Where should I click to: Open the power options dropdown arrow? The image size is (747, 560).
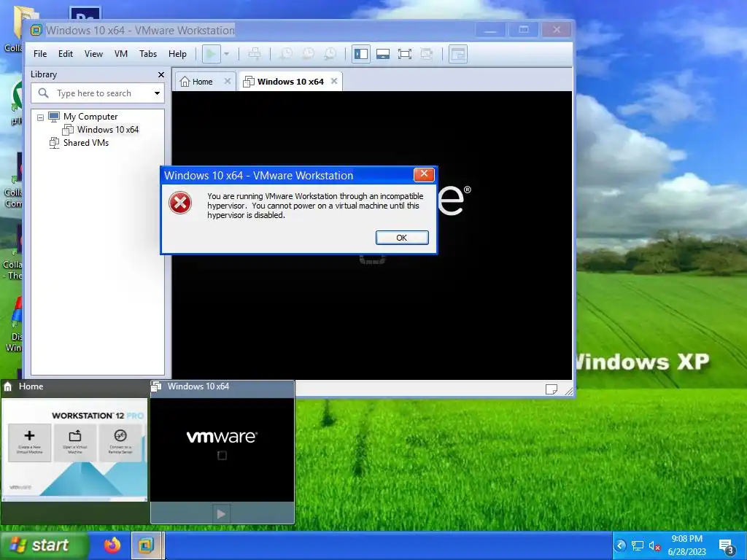(x=227, y=54)
